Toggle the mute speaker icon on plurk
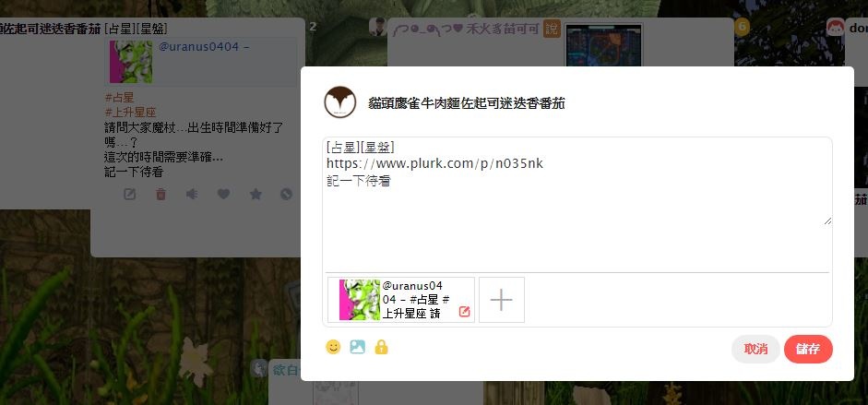 click(192, 195)
